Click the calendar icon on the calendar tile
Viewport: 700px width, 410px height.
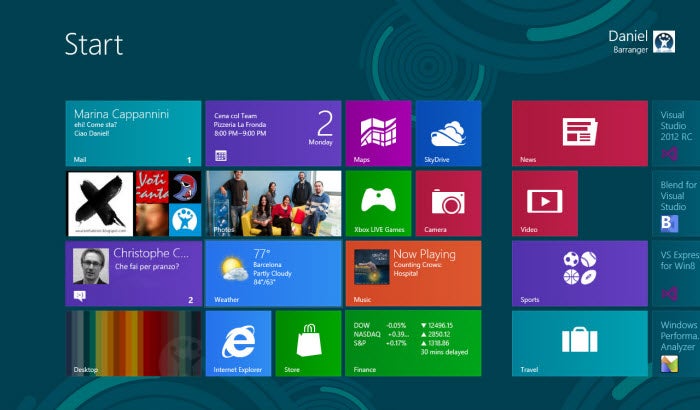[x=221, y=155]
